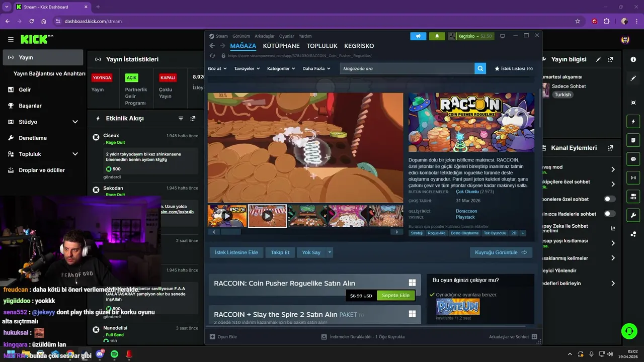Screen dimensions: 644x362
Task: Click İstek Listesine Ekle button
Action: coord(236,252)
